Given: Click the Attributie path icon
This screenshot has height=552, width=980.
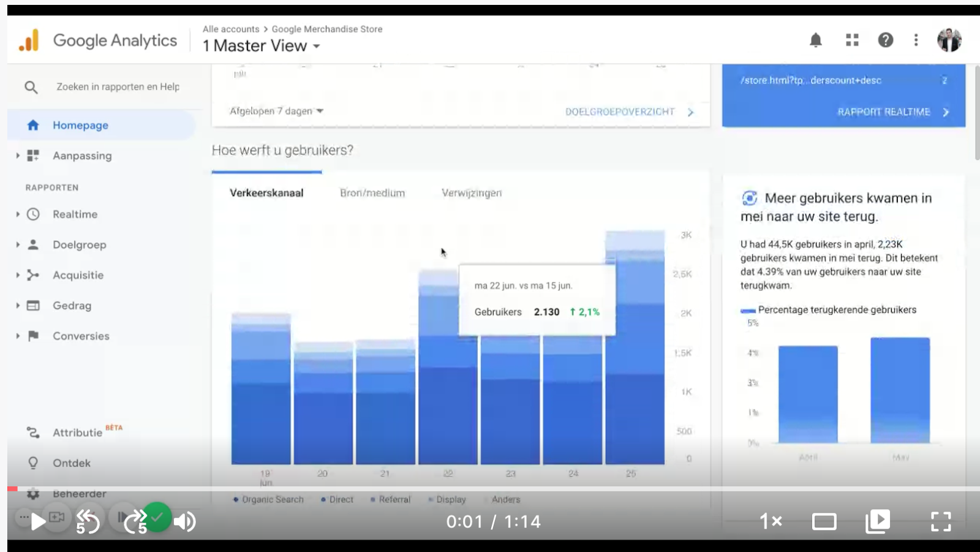Looking at the screenshot, I should tap(33, 433).
